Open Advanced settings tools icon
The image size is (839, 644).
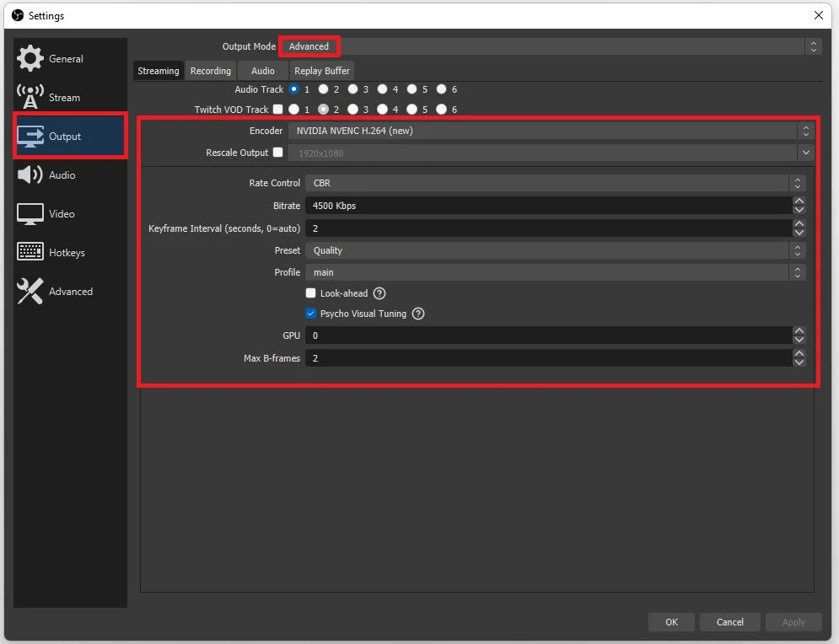pos(30,291)
